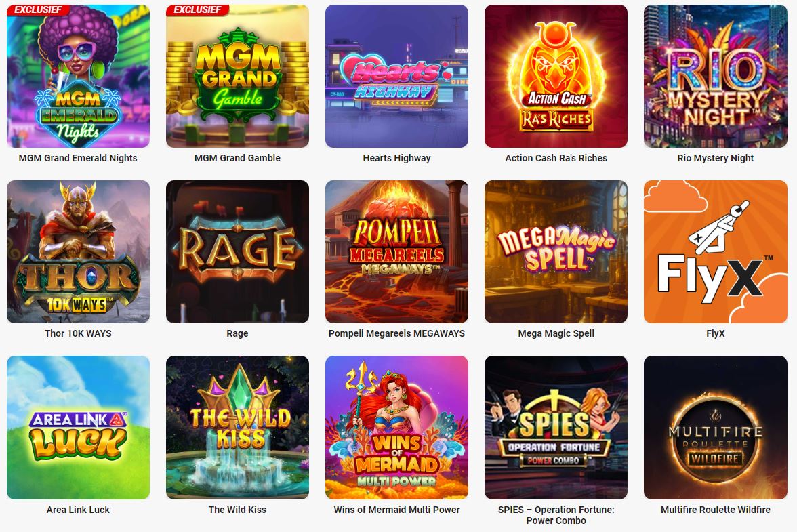
Task: Click the EXCLUSIEF badge on MGM Grand Gamble
Action: [198, 9]
